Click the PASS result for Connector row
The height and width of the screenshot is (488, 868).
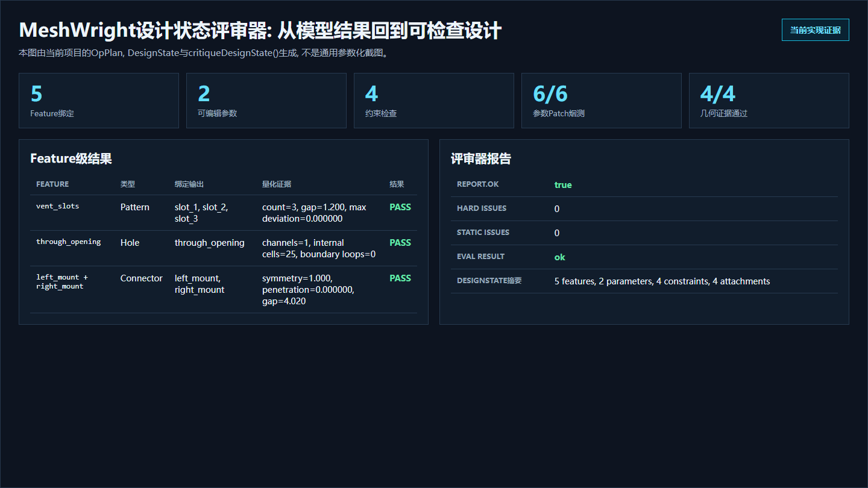400,278
